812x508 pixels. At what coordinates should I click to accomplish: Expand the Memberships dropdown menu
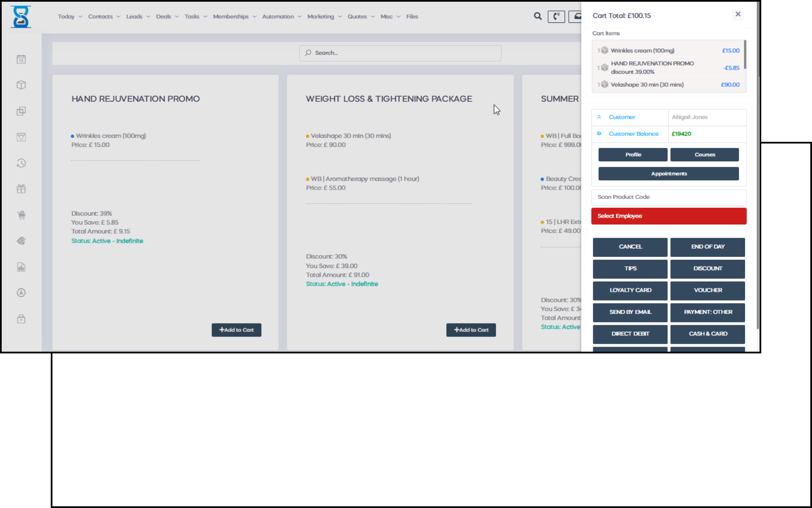(x=235, y=17)
